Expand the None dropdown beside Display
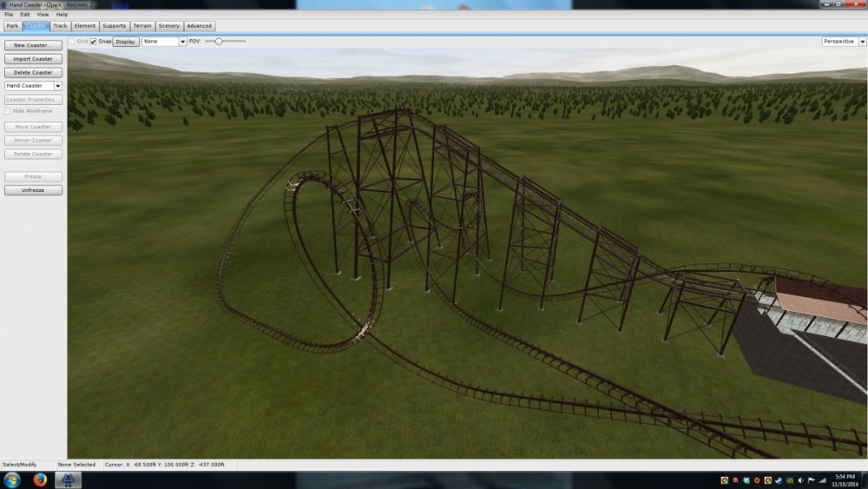This screenshot has height=489, width=868. [164, 41]
